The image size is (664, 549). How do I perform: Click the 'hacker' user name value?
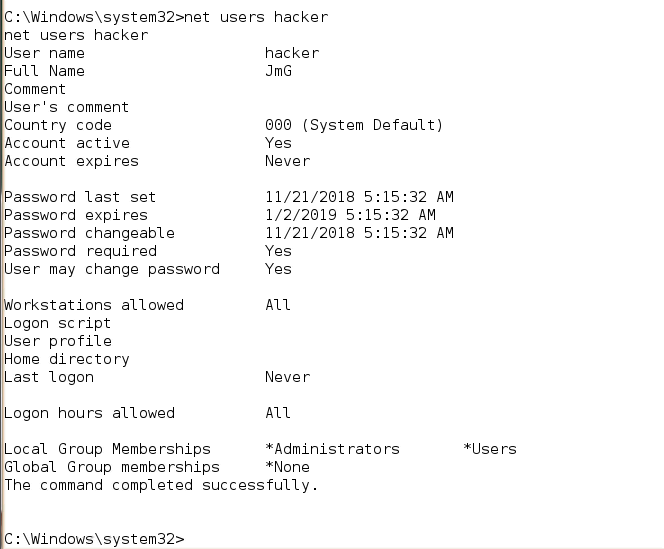(292, 53)
